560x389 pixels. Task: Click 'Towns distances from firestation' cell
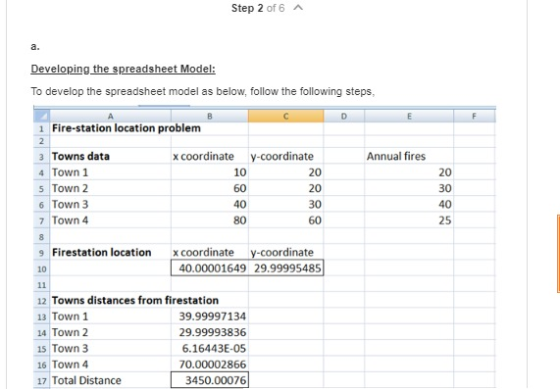pos(135,300)
